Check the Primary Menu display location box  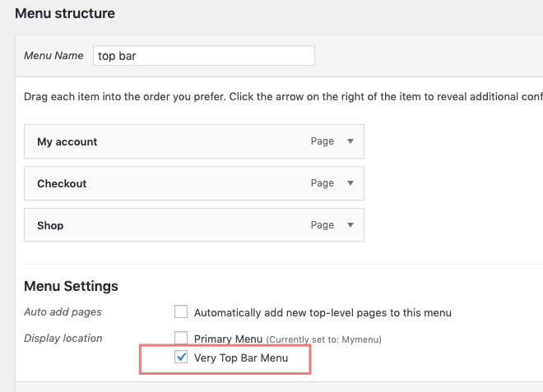181,338
